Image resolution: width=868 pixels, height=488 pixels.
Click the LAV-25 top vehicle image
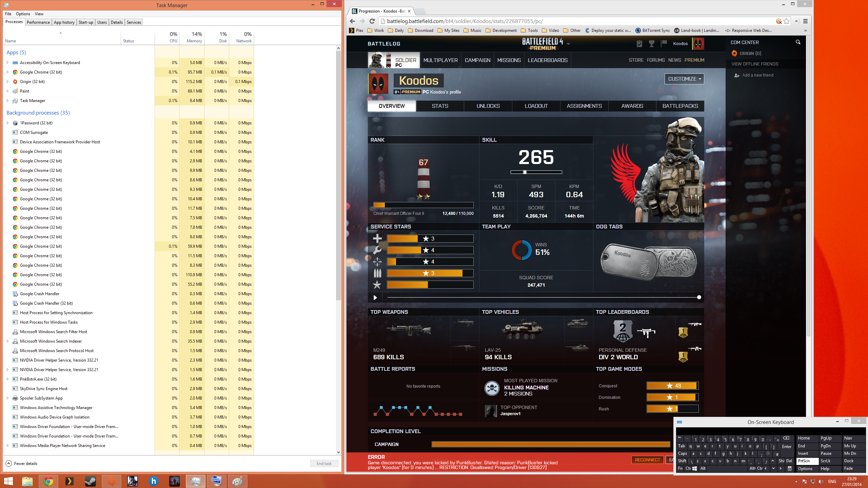point(521,329)
